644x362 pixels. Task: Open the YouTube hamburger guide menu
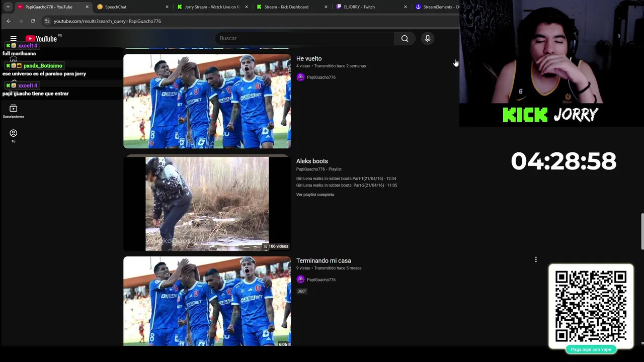point(14,39)
